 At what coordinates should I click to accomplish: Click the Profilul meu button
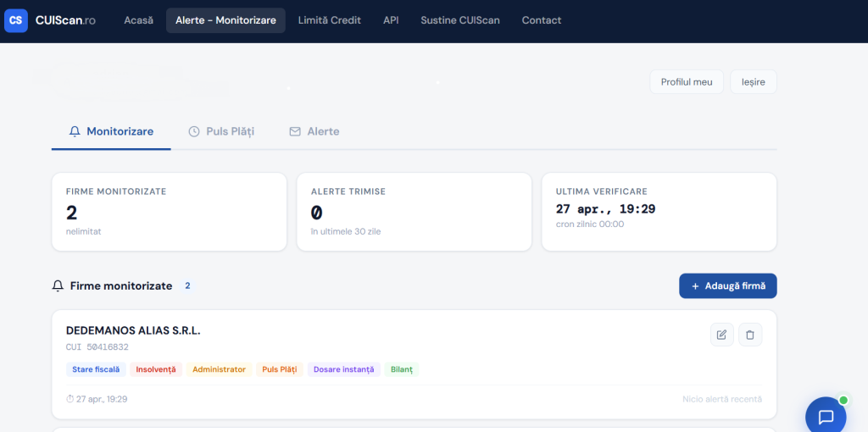coord(687,82)
